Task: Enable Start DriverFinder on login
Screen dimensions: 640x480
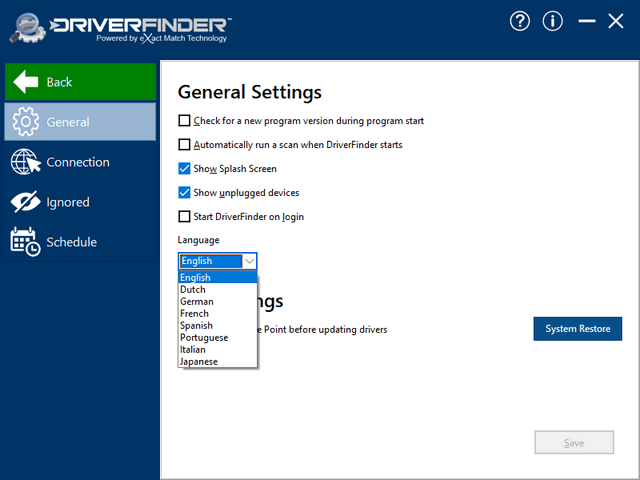Action: point(184,217)
